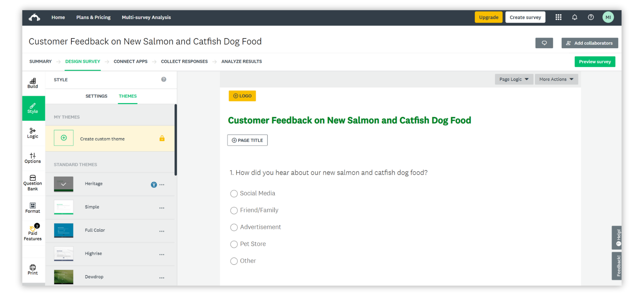Image resolution: width=644 pixels, height=296 pixels.
Task: Select the Social Media radio button
Action: coord(234,193)
